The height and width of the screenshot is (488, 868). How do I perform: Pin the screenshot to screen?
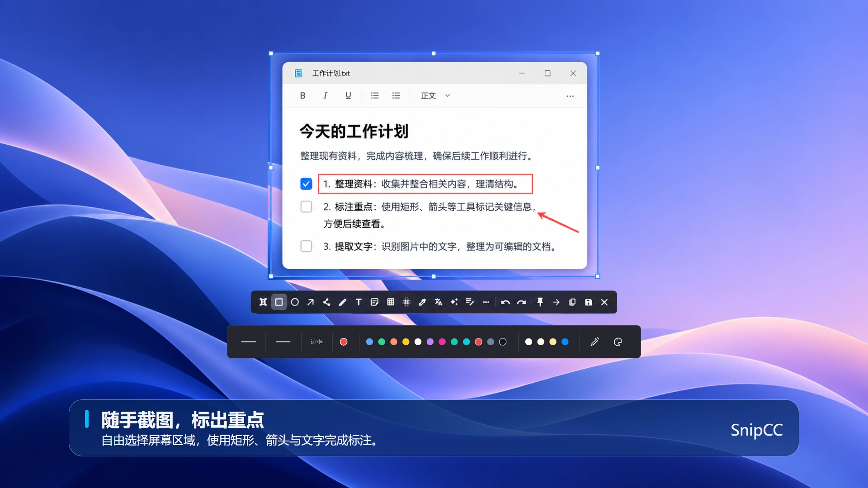pyautogui.click(x=540, y=302)
